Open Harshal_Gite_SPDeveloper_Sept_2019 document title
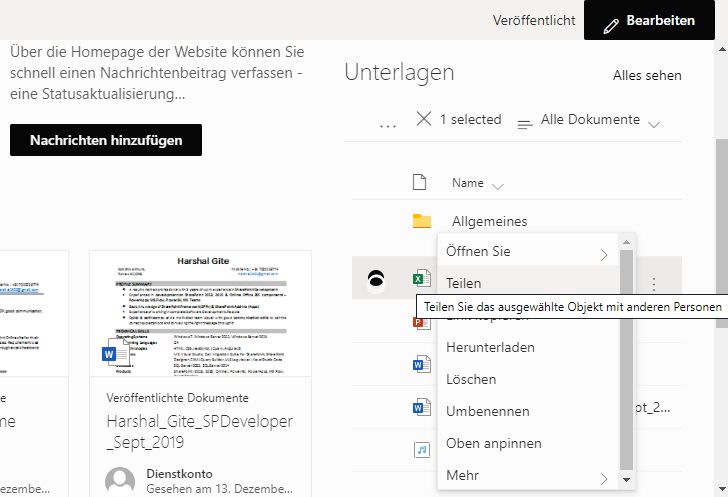This screenshot has width=728, height=497. click(200, 432)
